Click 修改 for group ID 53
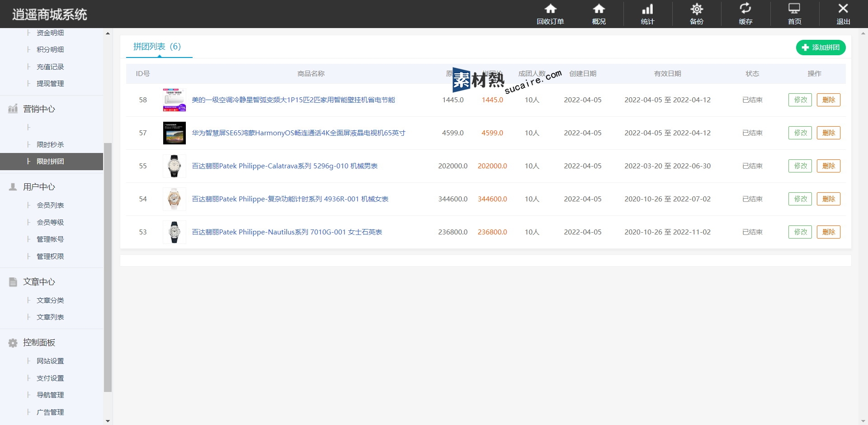Screen dimensions: 868x425 click(800, 232)
